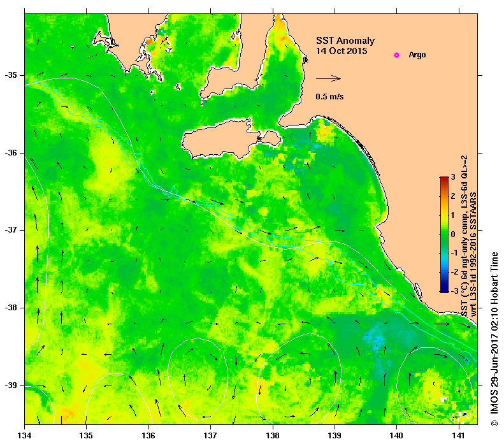
Task: Click the IMOS copyright timestamp text
Action: coord(494,340)
